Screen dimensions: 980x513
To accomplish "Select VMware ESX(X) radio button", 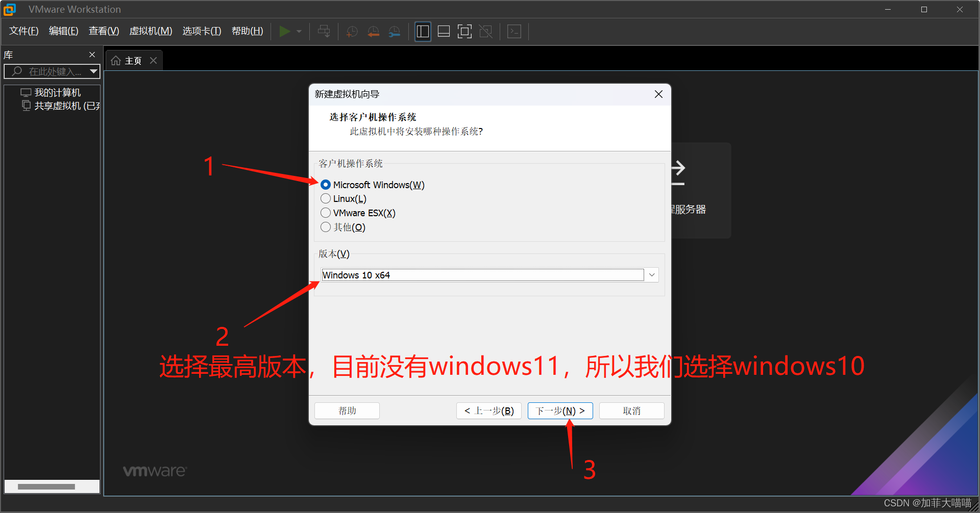I will [326, 213].
